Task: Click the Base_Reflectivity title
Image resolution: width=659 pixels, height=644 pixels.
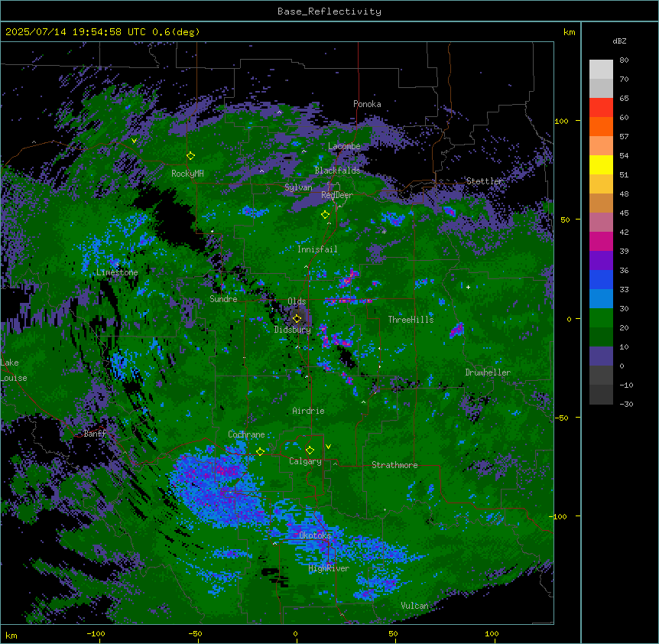Action: coord(329,11)
